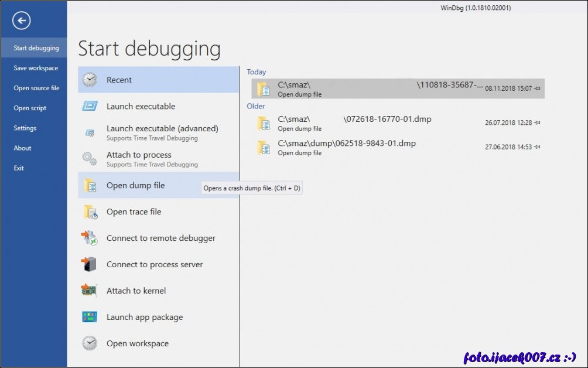Screen dimensions: 588x368
Task: Open Settings from the left sidebar
Action: [x=25, y=128]
